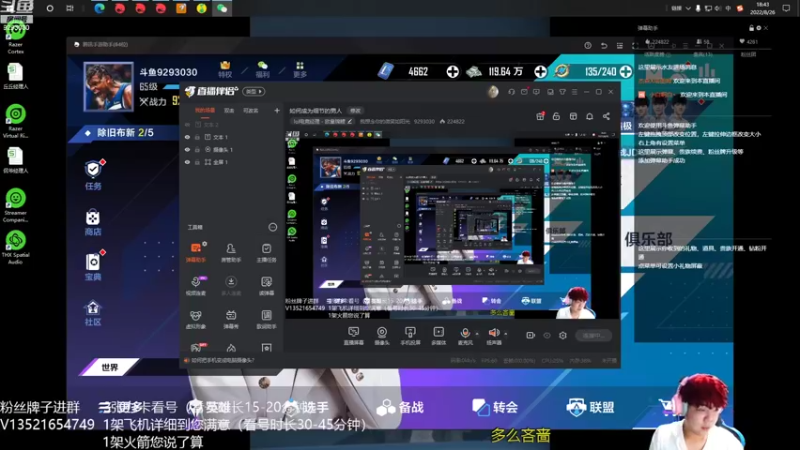This screenshot has width=800, height=450.
Task: Open the 主播任务 tool
Action: click(x=266, y=252)
